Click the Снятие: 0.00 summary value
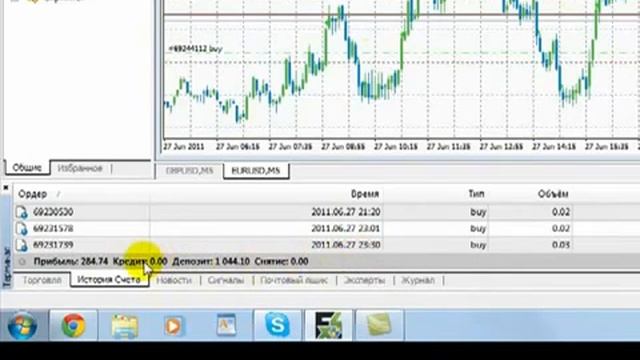This screenshot has height=360, width=640. click(x=281, y=262)
